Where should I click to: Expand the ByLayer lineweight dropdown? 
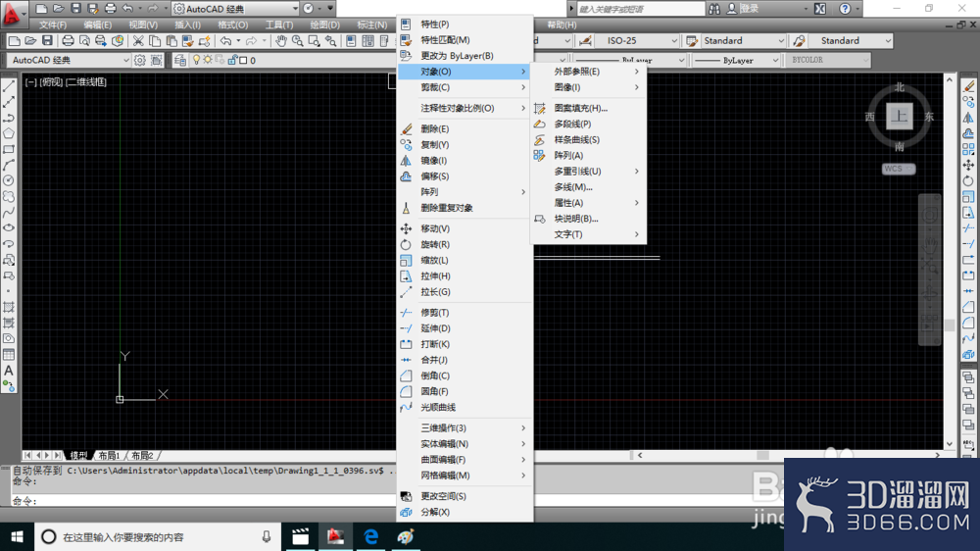736,60
